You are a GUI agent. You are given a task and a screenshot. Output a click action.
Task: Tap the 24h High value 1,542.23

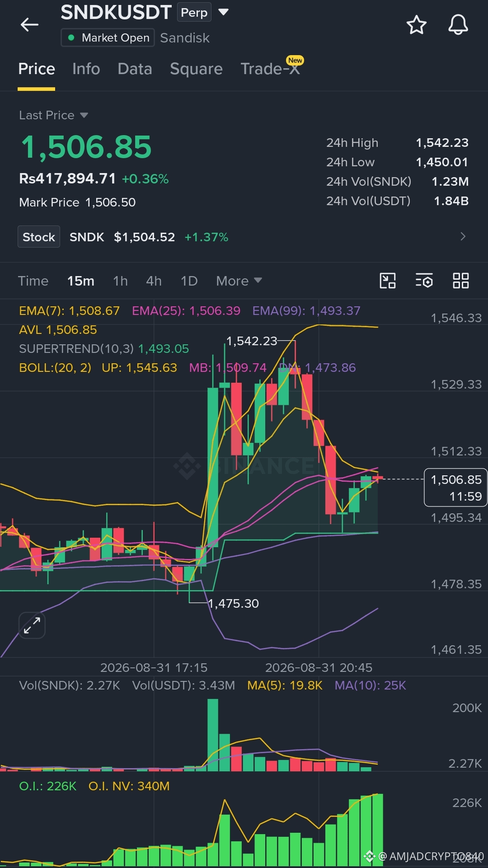pos(442,143)
